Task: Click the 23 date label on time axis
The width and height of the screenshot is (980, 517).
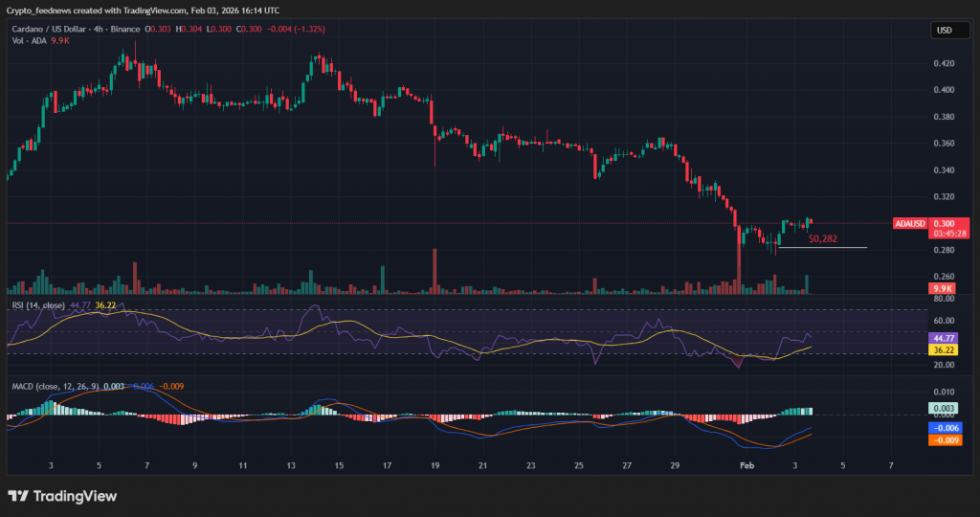Action: [530, 465]
